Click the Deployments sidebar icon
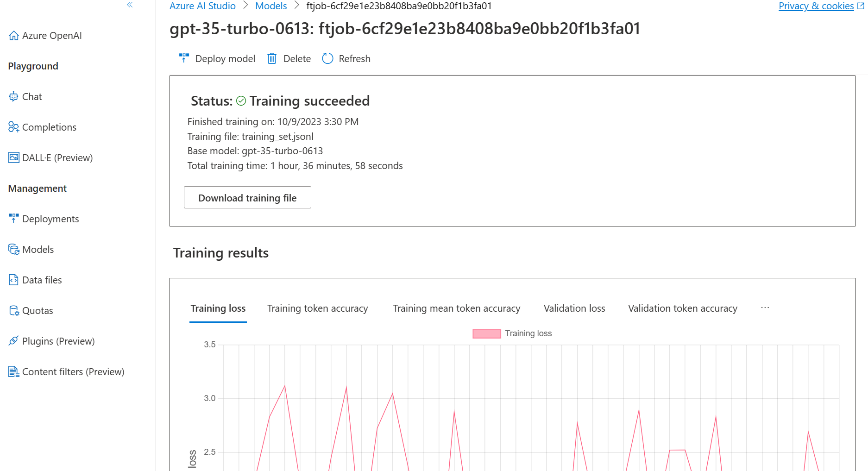 pos(14,219)
